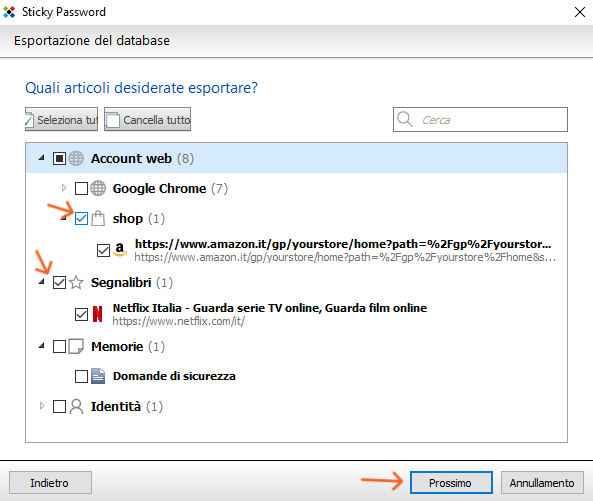Click the https://www.netflix.com/it/ URL text

point(179,321)
